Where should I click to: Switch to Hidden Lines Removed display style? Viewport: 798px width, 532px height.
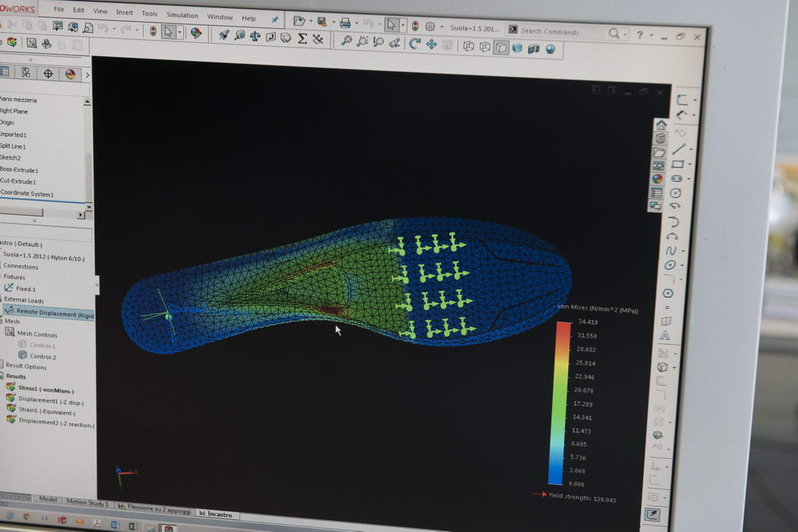coord(501,48)
